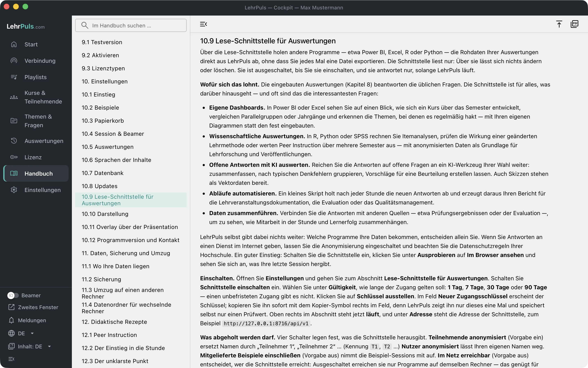Open chapter 9.3 Lizenztypen

tap(131, 68)
